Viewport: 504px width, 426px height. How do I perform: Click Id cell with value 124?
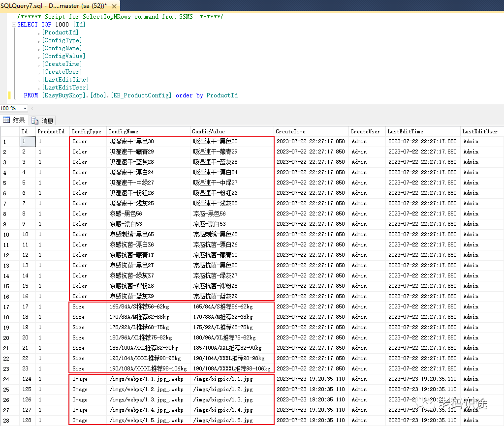coord(27,379)
